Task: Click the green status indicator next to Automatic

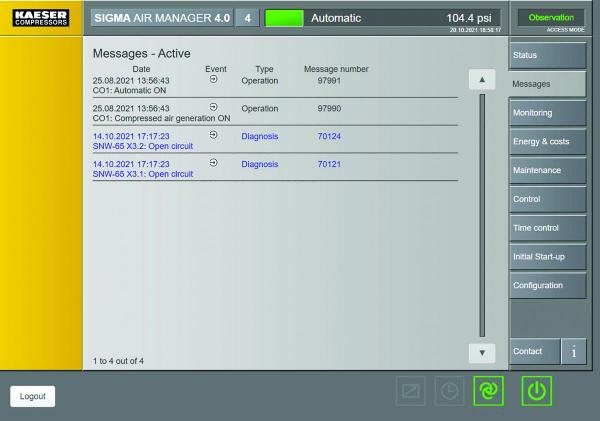Action: 284,18
